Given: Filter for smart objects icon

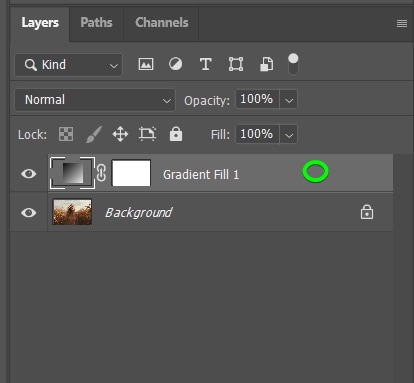Looking at the screenshot, I should 266,64.
